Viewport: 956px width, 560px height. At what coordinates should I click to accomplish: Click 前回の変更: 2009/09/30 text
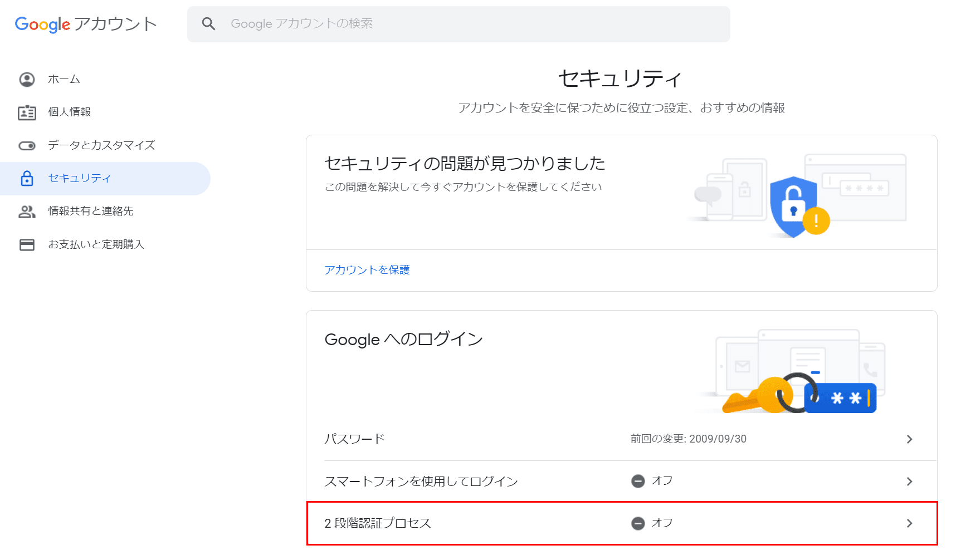689,439
